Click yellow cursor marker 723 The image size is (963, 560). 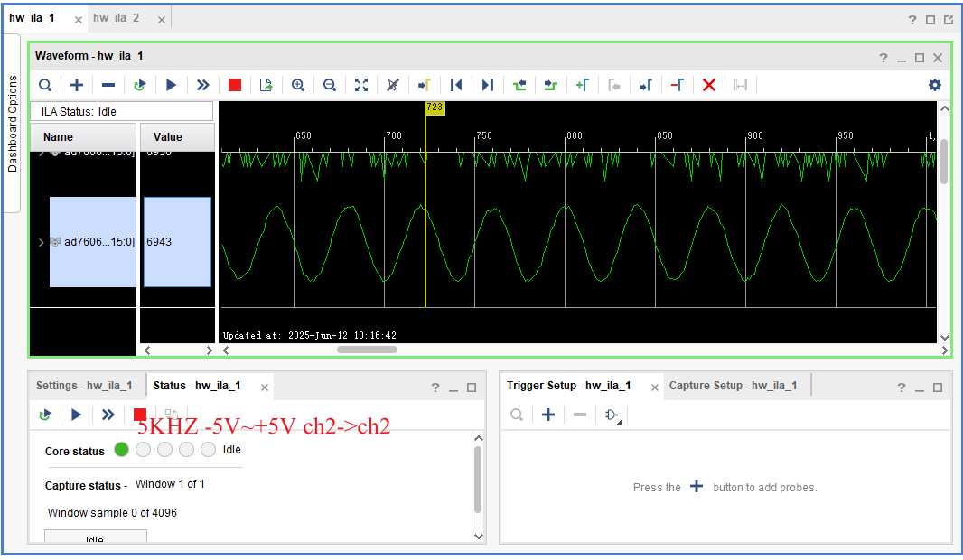(435, 107)
